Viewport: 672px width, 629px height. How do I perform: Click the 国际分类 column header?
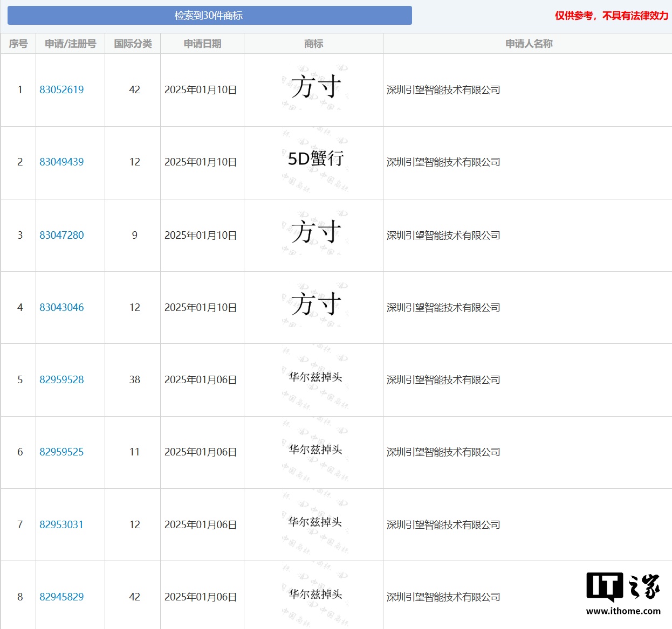click(133, 44)
